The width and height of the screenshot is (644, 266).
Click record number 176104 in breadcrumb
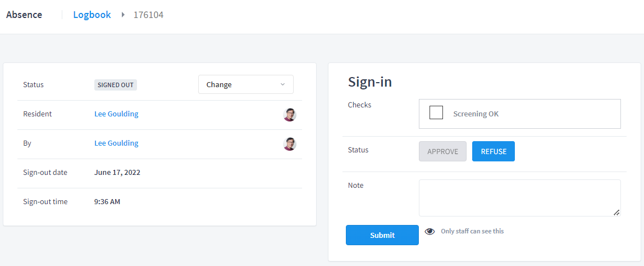point(148,15)
